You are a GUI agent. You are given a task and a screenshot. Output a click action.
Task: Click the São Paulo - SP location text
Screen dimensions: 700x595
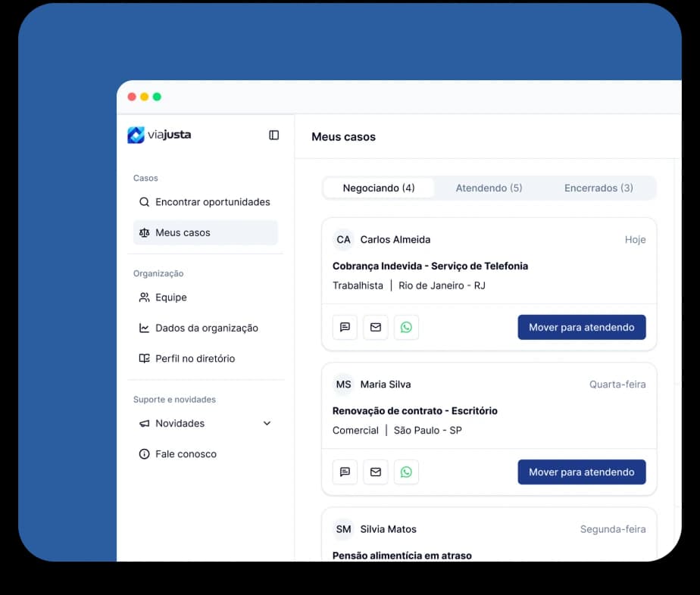pos(428,431)
